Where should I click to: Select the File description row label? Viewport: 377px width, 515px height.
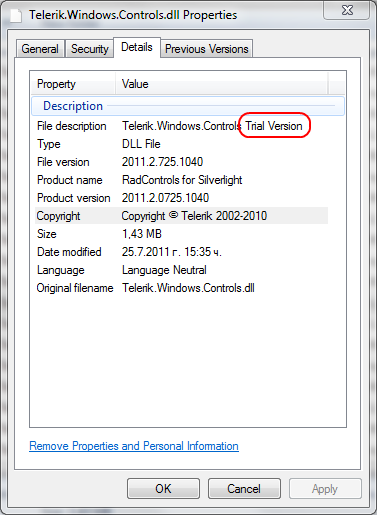[72, 126]
